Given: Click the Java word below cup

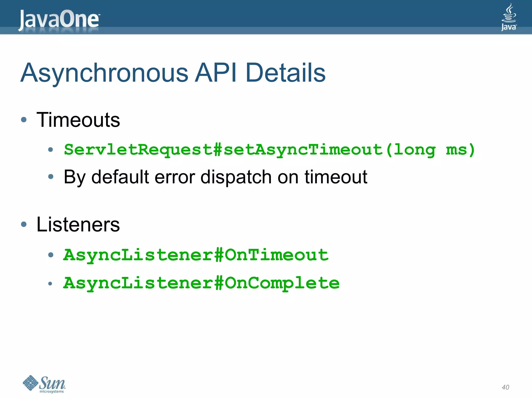Looking at the screenshot, I should (509, 27).
